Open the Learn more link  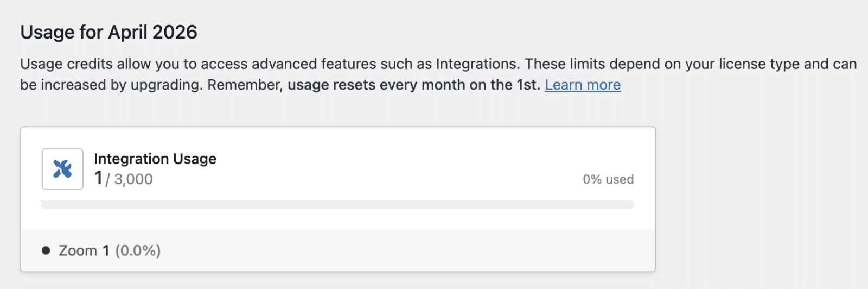click(x=583, y=85)
